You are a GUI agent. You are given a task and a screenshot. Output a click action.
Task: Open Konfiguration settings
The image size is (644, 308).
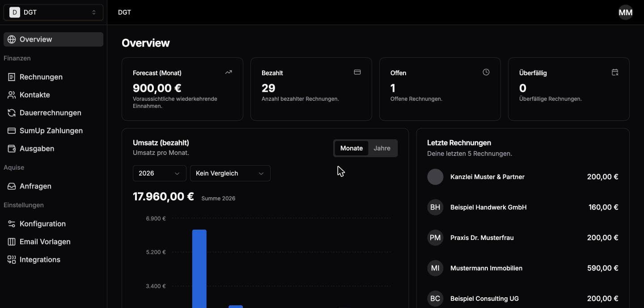click(x=53, y=224)
